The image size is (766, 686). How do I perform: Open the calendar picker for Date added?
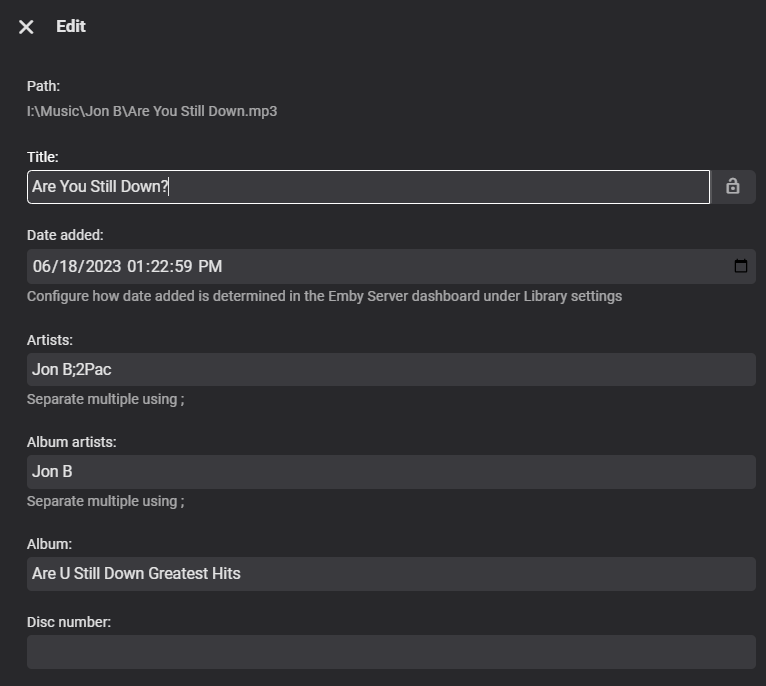[741, 266]
